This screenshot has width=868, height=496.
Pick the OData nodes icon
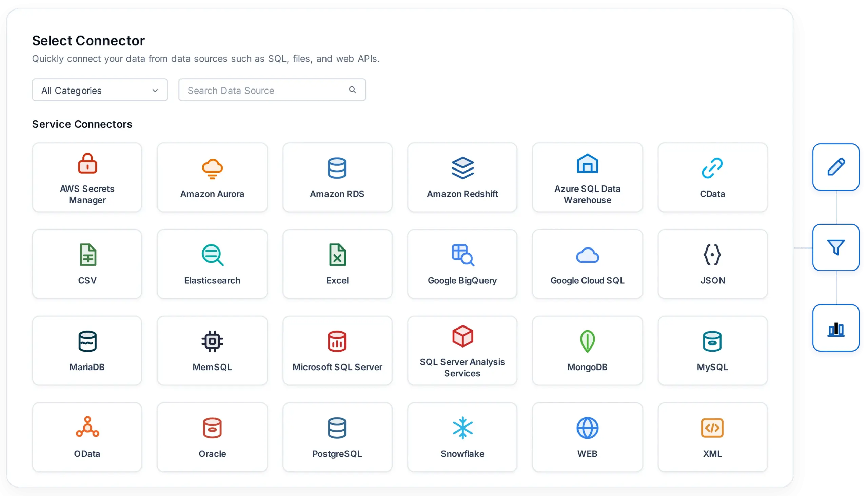click(x=87, y=427)
